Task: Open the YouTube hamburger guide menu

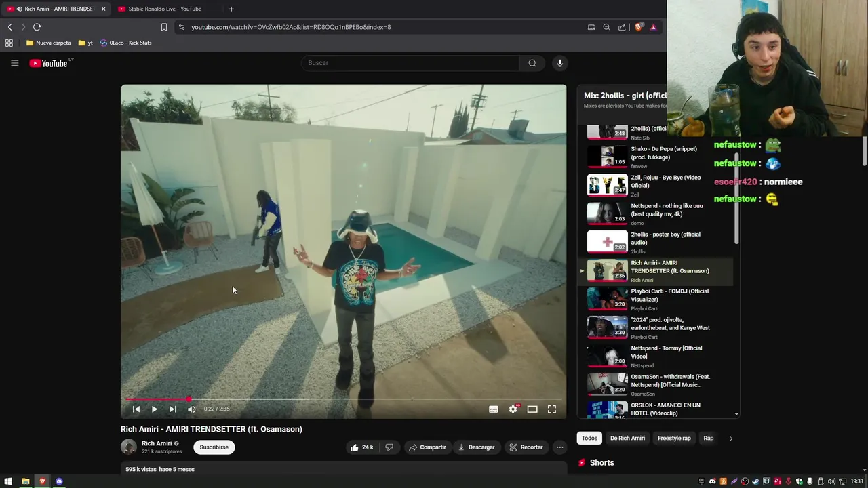Action: point(14,63)
